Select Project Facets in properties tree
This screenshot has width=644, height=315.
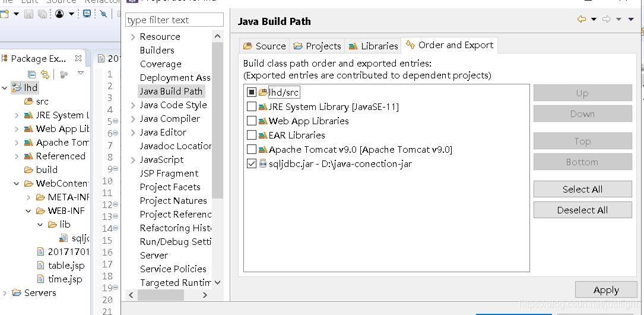170,187
